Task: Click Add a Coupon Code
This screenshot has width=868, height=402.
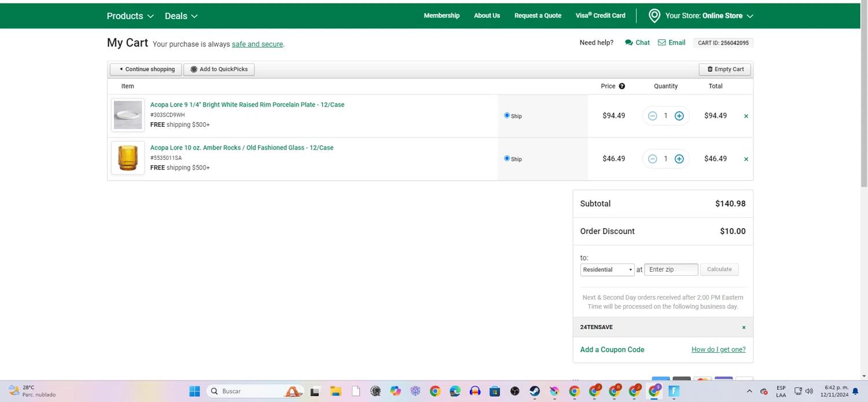Action: 612,350
